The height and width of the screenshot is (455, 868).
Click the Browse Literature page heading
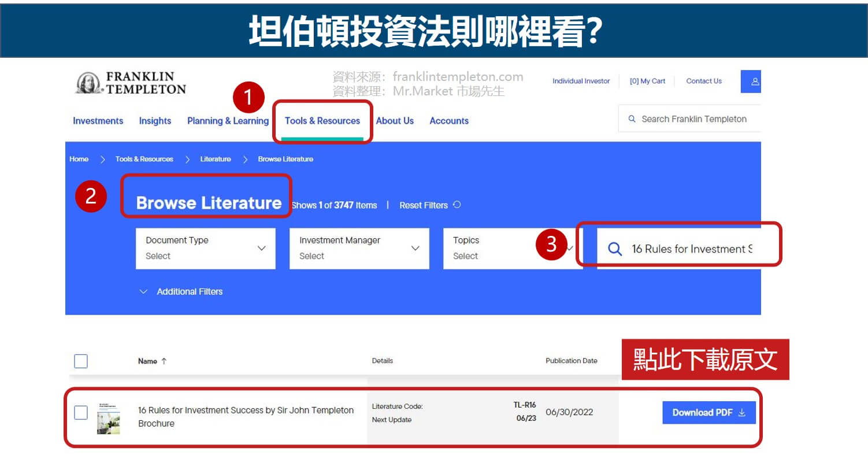[209, 203]
